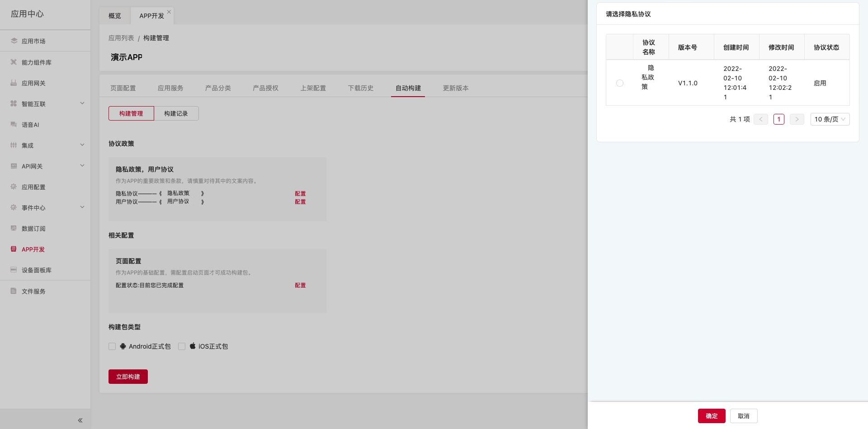Click the 应用配置 gear icon
Screen dimensions: 868x429
(14, 187)
